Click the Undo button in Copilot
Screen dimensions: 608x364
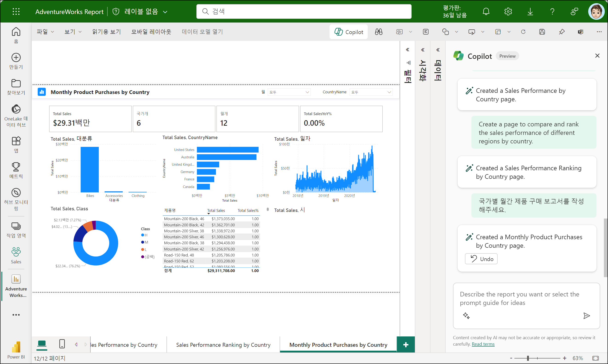481,259
